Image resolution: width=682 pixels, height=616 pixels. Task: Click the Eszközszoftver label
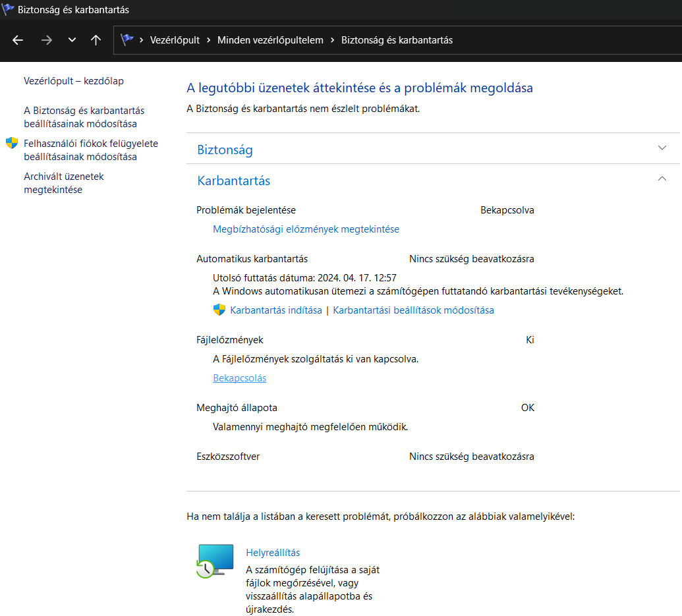coord(229,457)
